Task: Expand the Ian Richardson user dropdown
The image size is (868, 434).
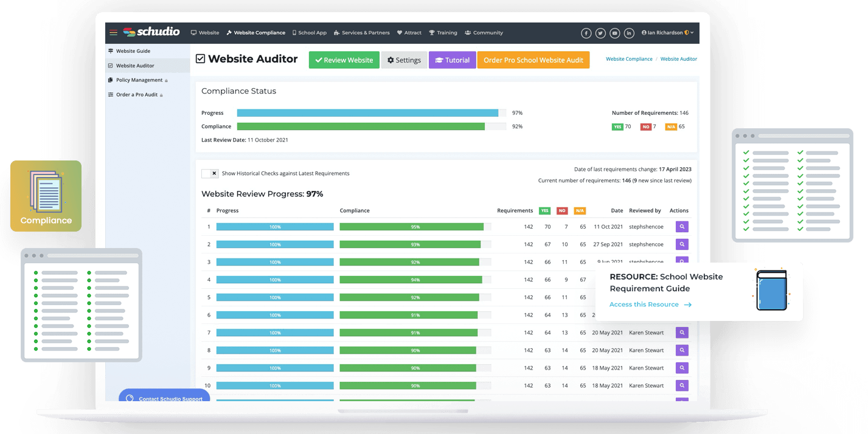Action: pos(667,33)
